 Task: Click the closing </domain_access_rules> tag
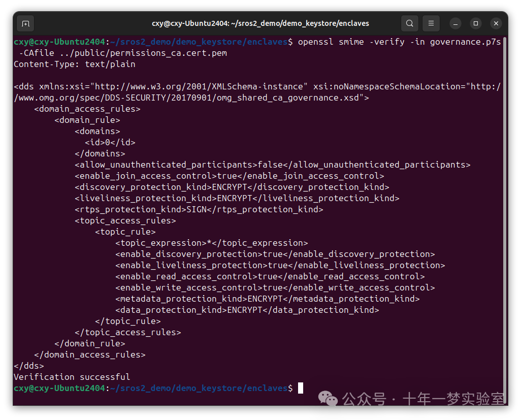(90, 355)
